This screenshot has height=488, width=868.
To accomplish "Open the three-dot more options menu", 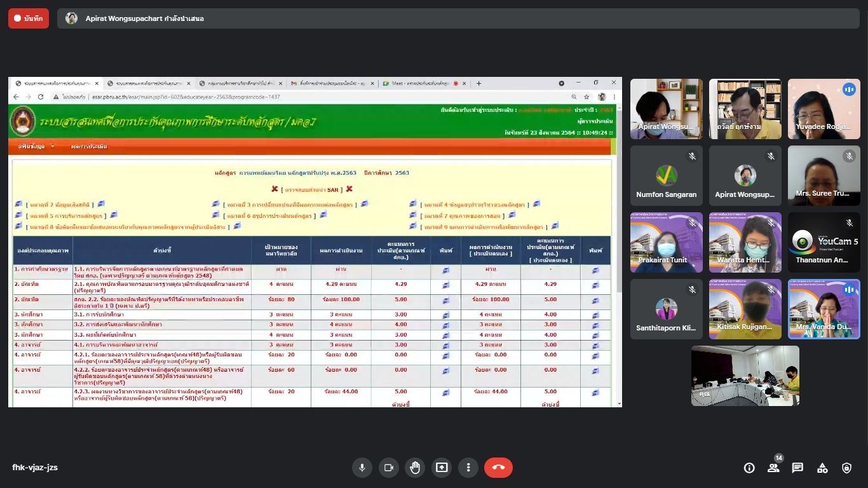I will 468,468.
